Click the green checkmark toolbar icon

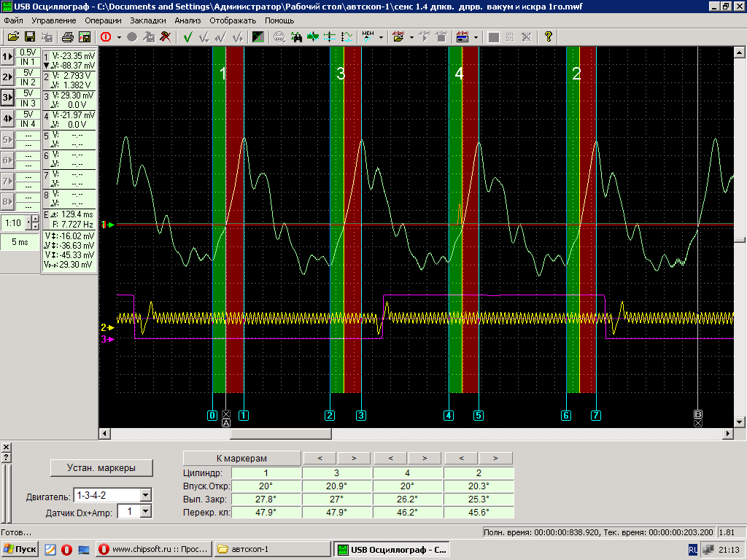tap(187, 36)
